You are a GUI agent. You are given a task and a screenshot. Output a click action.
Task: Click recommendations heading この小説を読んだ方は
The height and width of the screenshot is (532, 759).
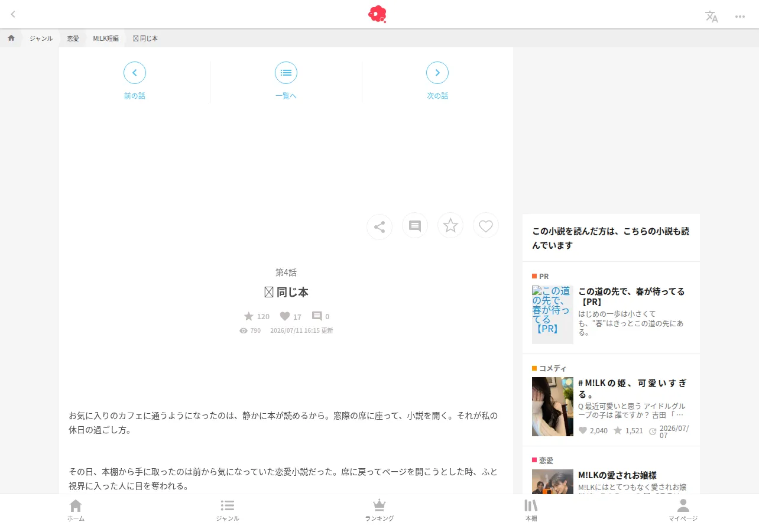click(x=611, y=238)
